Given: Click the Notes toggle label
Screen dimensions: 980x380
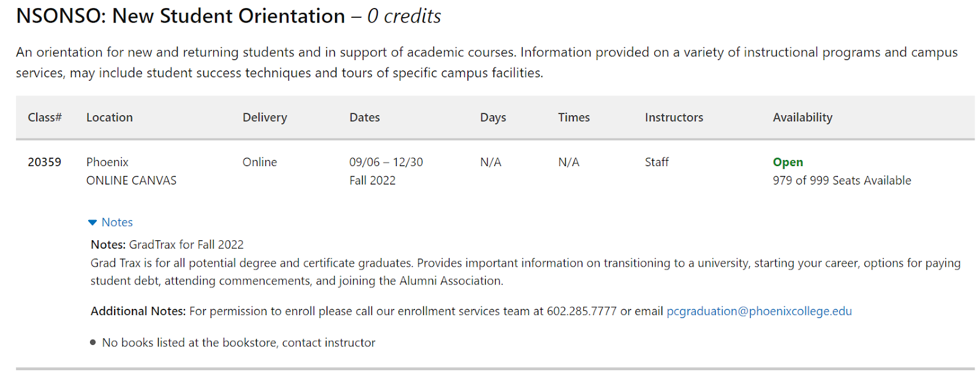Looking at the screenshot, I should tap(117, 222).
